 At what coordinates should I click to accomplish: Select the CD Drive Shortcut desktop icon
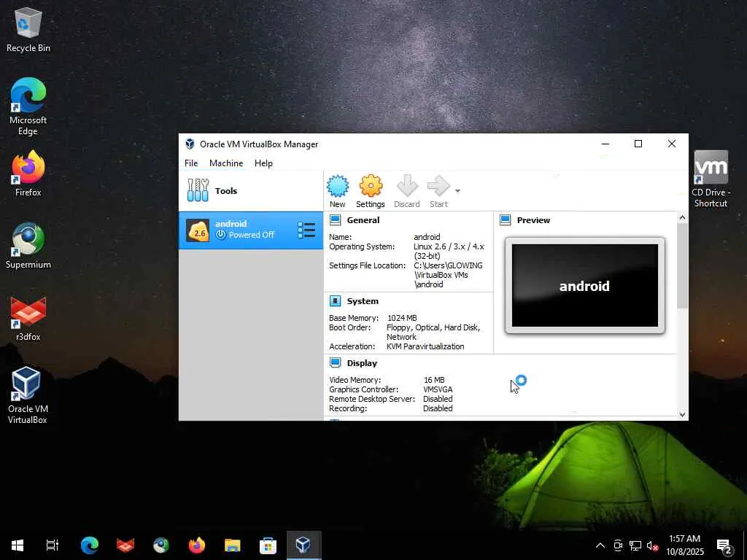click(x=711, y=179)
